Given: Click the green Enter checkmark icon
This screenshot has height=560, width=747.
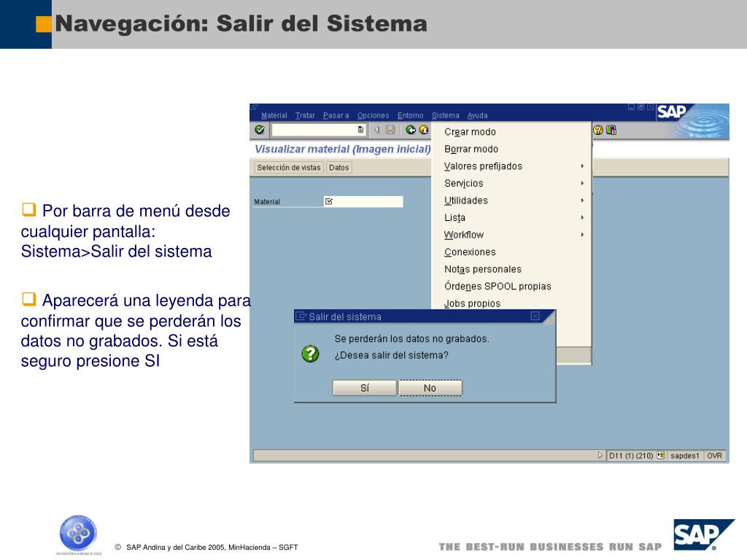Looking at the screenshot, I should pyautogui.click(x=260, y=130).
